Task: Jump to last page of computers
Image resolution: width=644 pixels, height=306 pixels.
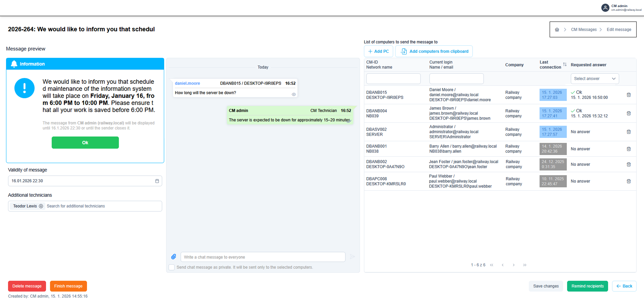Action: (x=525, y=265)
